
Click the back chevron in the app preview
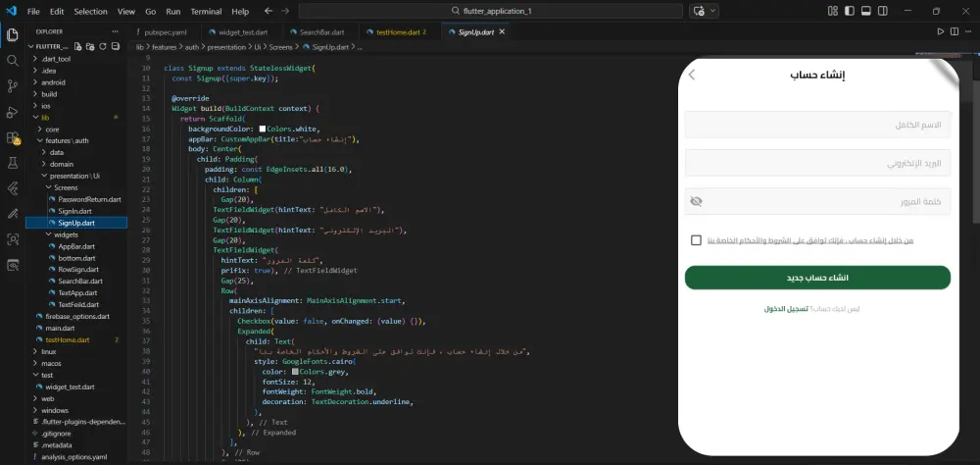coord(691,76)
